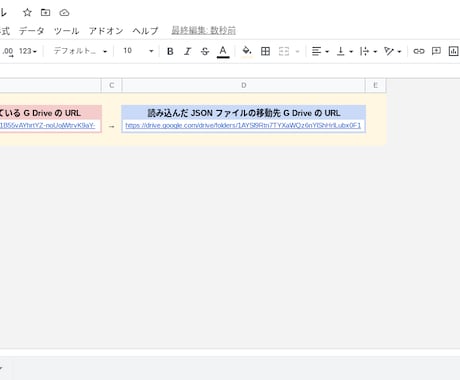Select column E header
The image size is (460, 380).
(376, 85)
